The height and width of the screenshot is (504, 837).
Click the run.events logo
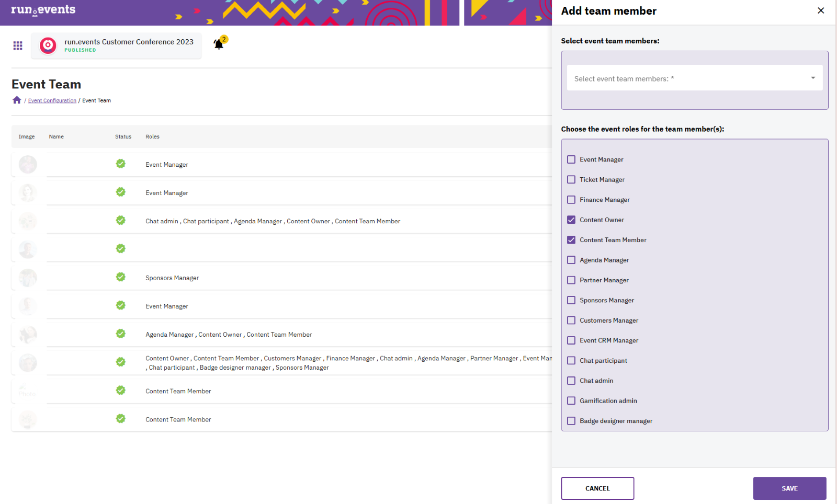point(43,10)
